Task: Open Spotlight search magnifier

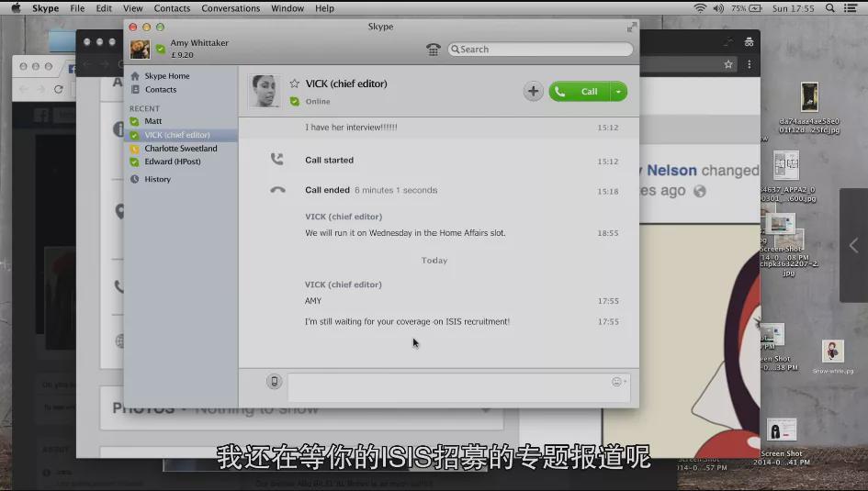Action: (x=829, y=8)
